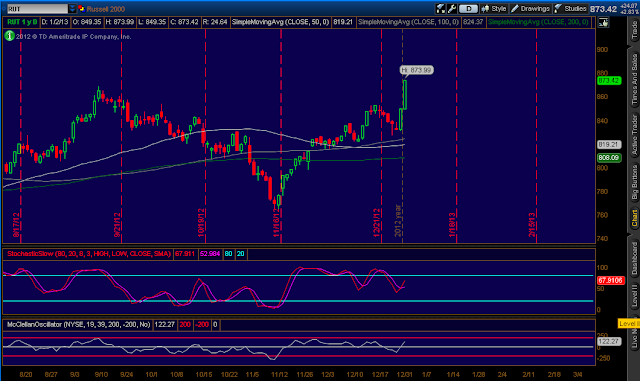The width and height of the screenshot is (640, 381).
Task: Select the Chart side tab
Action: (634, 218)
